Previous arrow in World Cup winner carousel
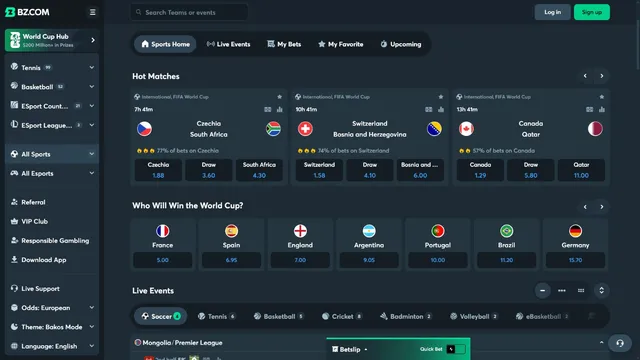The width and height of the screenshot is (640, 360). (x=585, y=207)
